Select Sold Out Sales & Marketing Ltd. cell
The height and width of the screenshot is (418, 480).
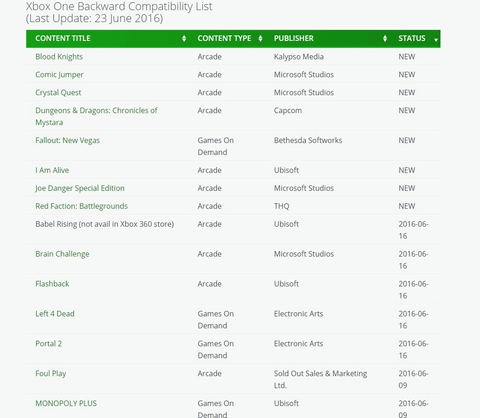click(x=320, y=380)
